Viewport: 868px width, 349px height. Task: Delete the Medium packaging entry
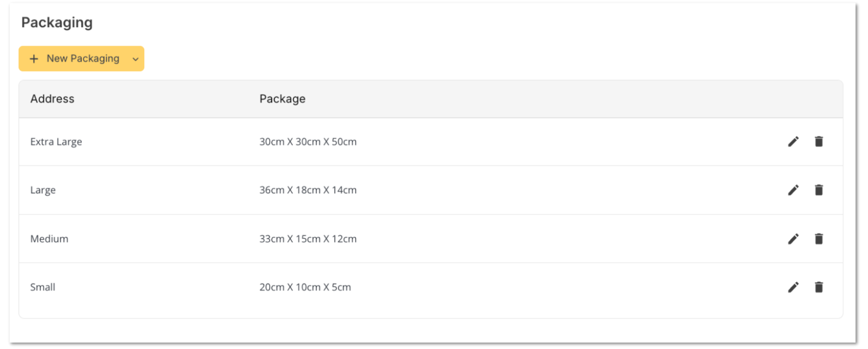819,239
